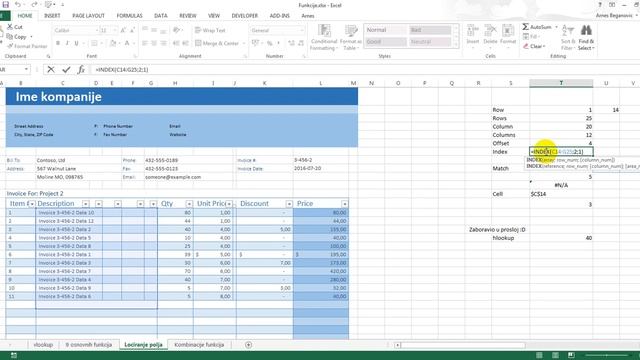
Task: Click the Undo arrow icon
Action: (18, 4)
